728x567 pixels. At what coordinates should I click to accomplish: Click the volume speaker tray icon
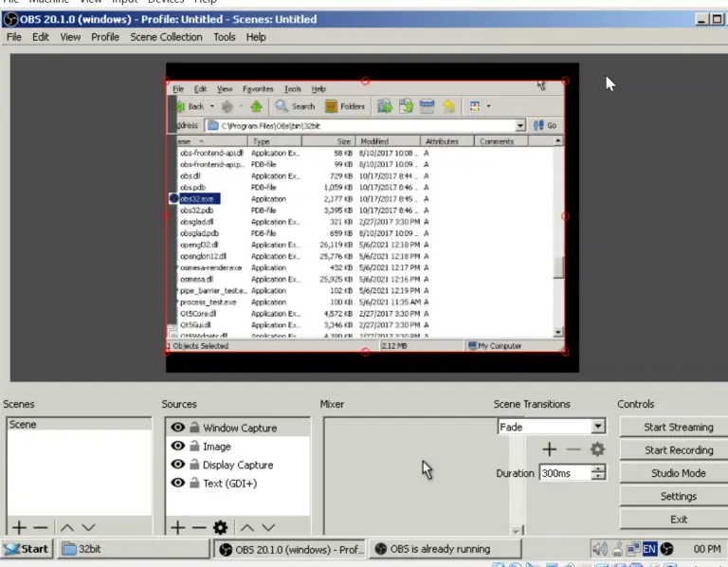pos(599,549)
